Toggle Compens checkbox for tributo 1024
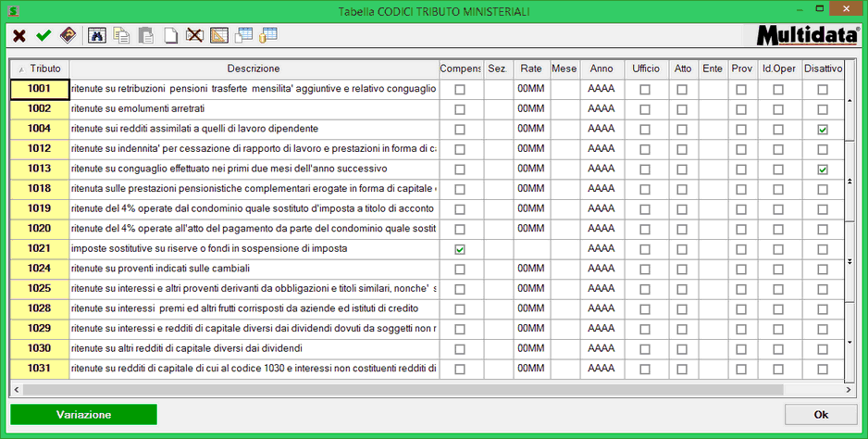 tap(460, 270)
